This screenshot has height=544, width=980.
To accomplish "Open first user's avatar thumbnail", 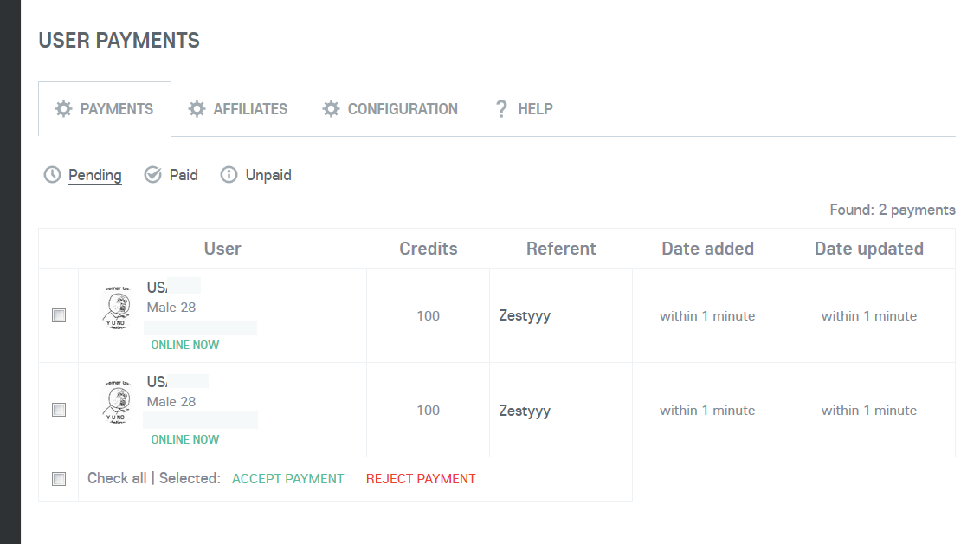I will click(x=117, y=309).
